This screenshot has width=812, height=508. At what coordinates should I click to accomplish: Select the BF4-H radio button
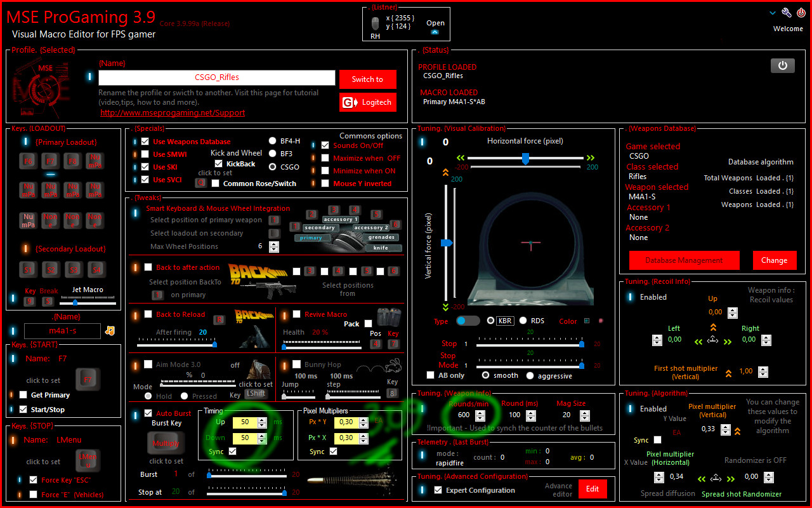[273, 141]
